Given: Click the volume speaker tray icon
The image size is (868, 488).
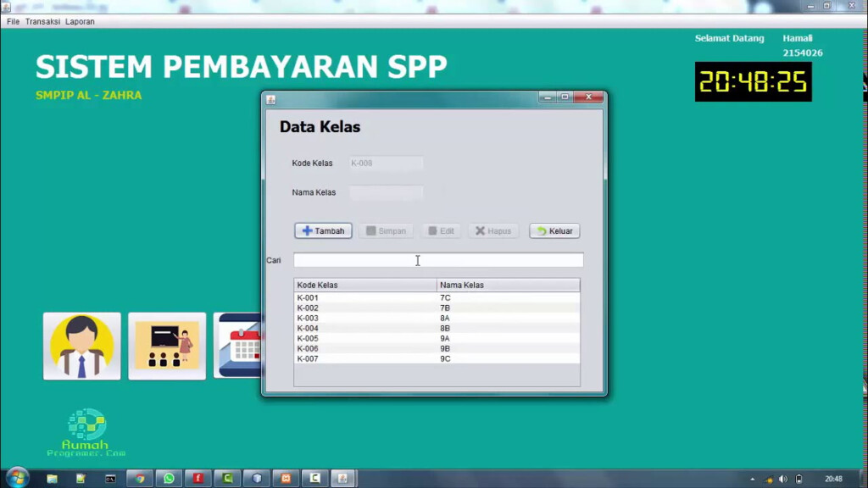Looking at the screenshot, I should tap(782, 480).
